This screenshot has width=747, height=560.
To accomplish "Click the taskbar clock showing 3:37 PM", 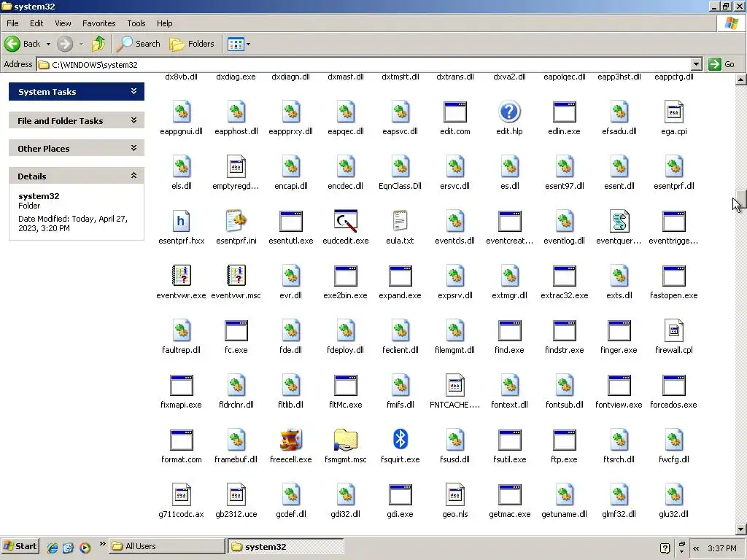I will pyautogui.click(x=721, y=548).
